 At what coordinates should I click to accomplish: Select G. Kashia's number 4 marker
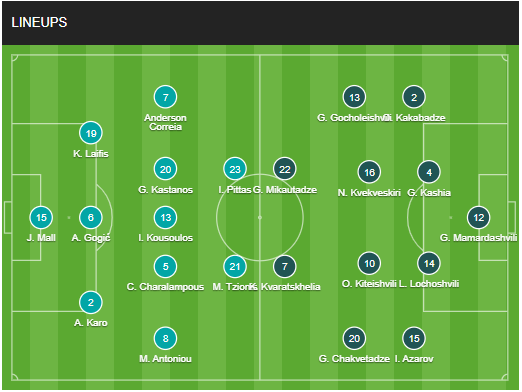point(429,172)
